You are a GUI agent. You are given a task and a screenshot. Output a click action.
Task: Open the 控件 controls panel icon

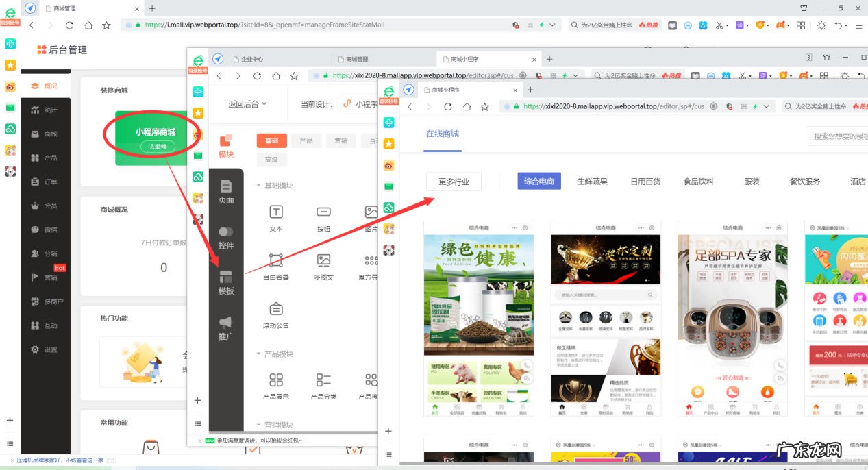click(226, 236)
